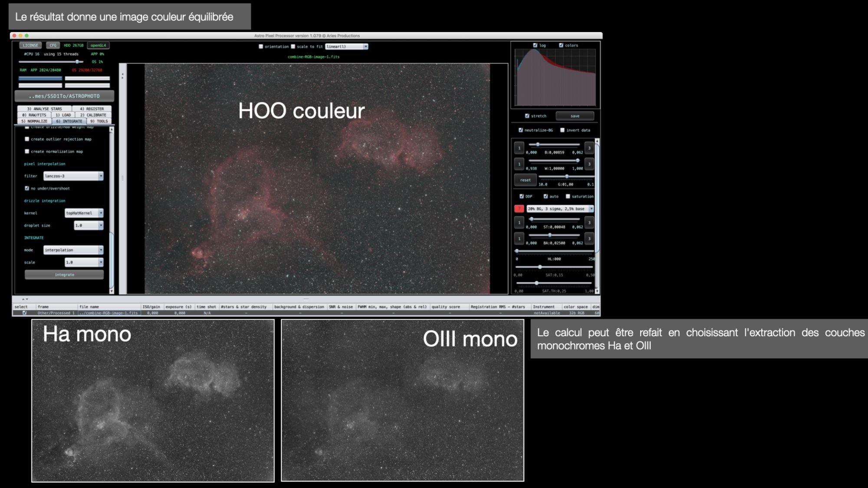The image size is (868, 488).
Task: Click the OIII mono image
Action: pos(402,401)
